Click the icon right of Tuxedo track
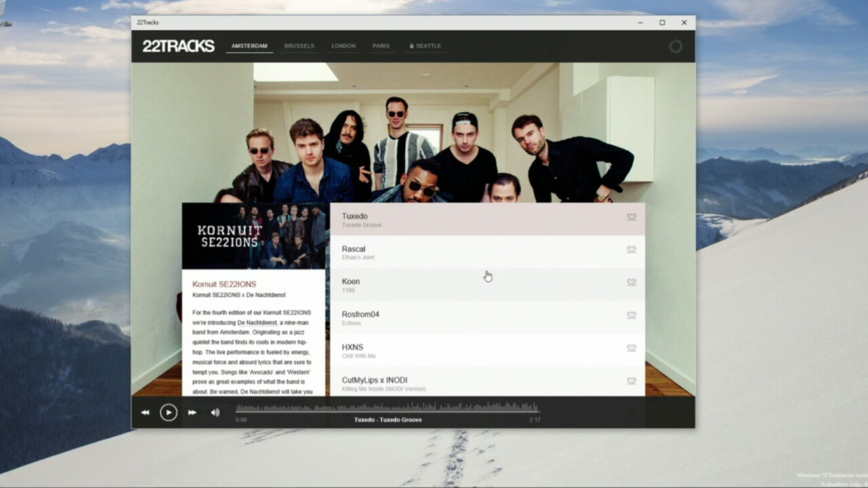868x488 pixels. (x=631, y=217)
